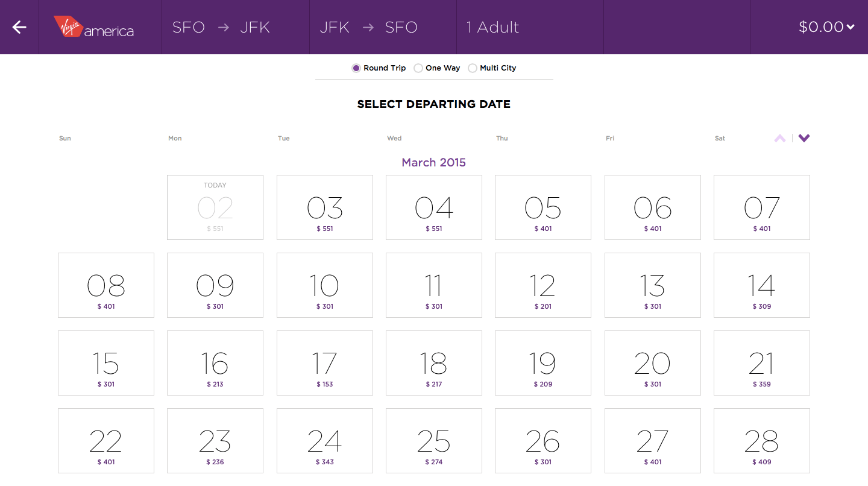868x486 pixels.
Task: Choose March 03 as departure date
Action: [x=324, y=207]
